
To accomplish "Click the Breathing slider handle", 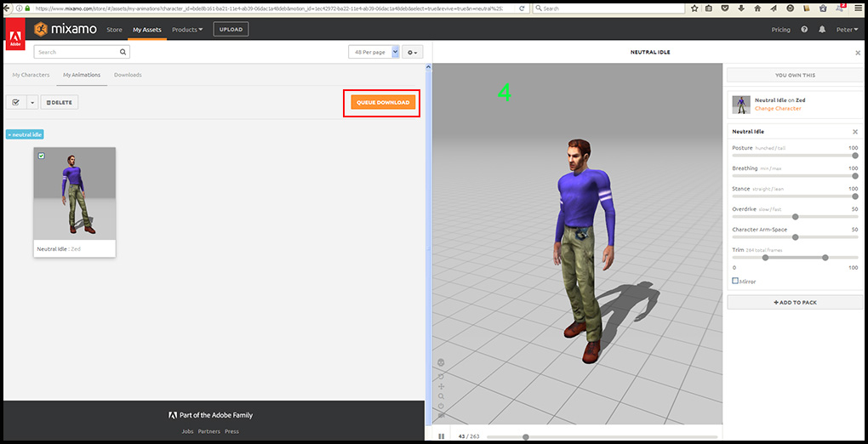I will [x=855, y=176].
